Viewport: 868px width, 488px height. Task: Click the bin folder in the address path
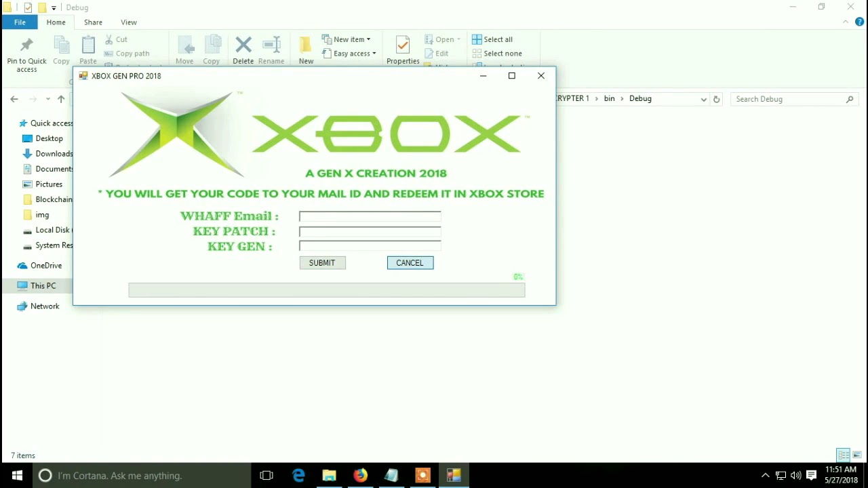coord(609,99)
